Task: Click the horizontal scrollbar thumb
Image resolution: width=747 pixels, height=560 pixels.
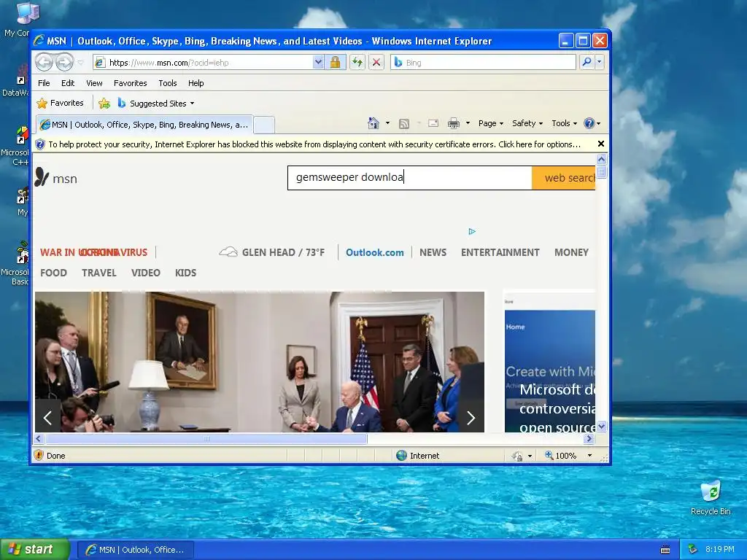Action: [x=206, y=438]
